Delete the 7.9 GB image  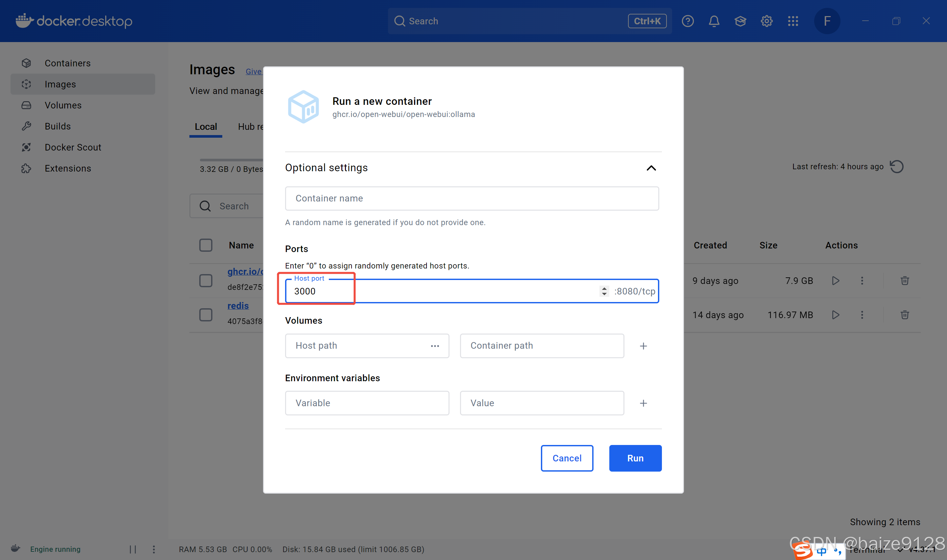click(x=904, y=281)
